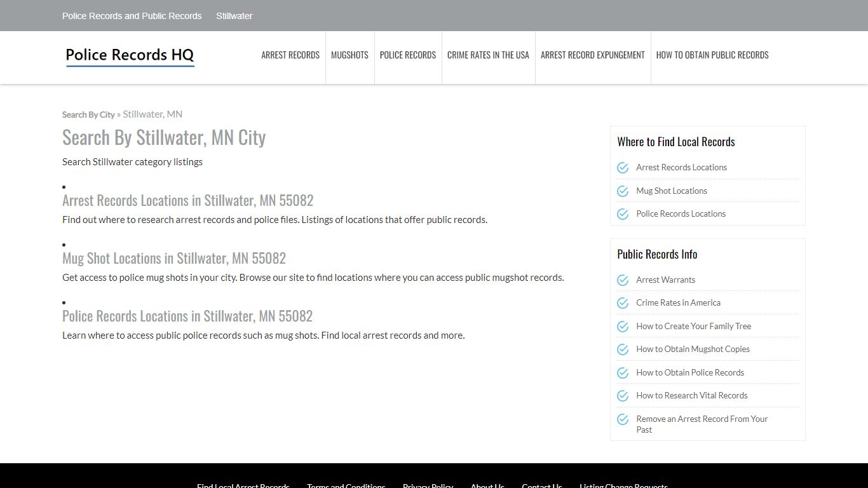
Task: Click the 'Where to Find Local Records' heading
Action: click(x=676, y=142)
